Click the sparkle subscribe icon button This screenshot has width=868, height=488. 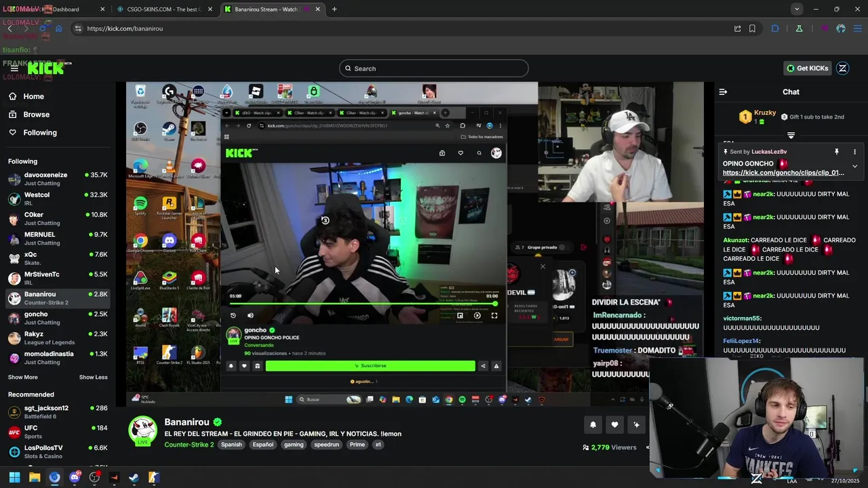coord(636,425)
